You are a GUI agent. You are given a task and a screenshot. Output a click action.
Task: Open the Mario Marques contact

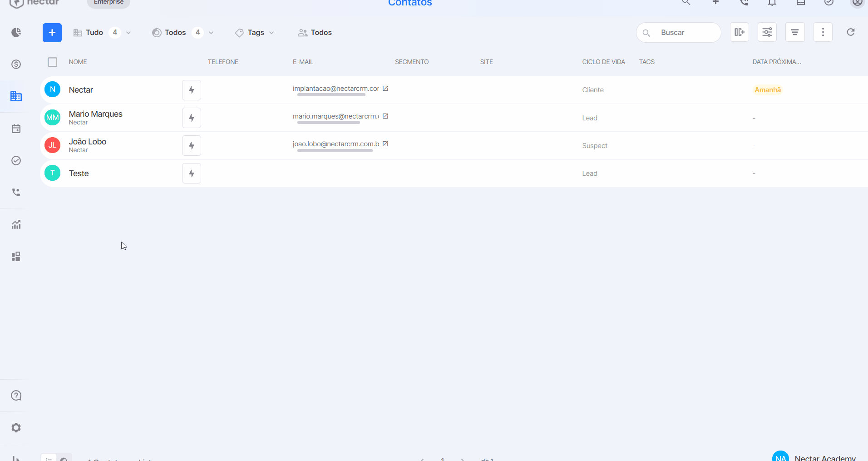click(95, 114)
